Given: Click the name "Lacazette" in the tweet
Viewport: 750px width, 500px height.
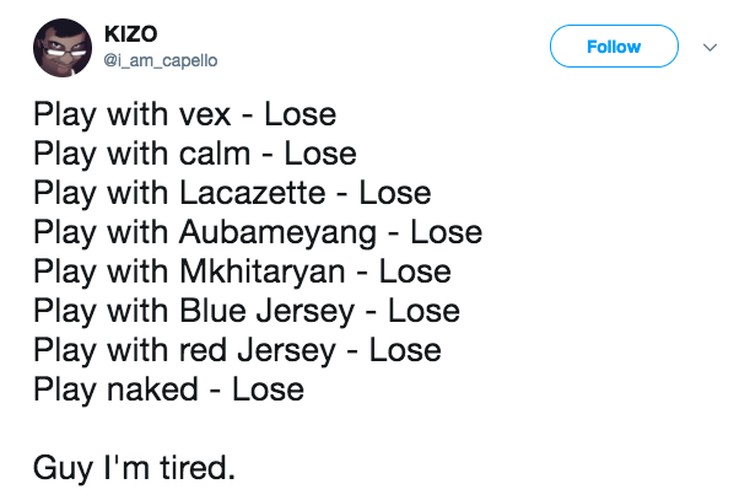Looking at the screenshot, I should 255,192.
